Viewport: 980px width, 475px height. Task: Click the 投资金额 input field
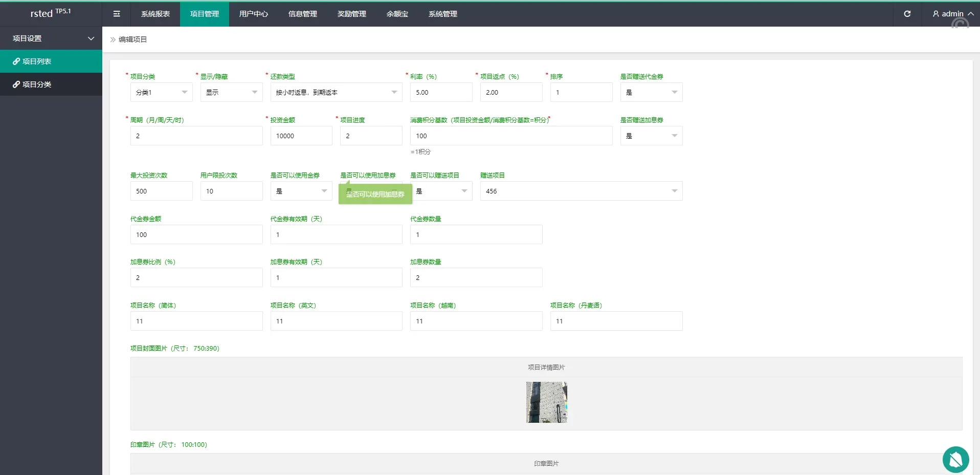pos(301,136)
